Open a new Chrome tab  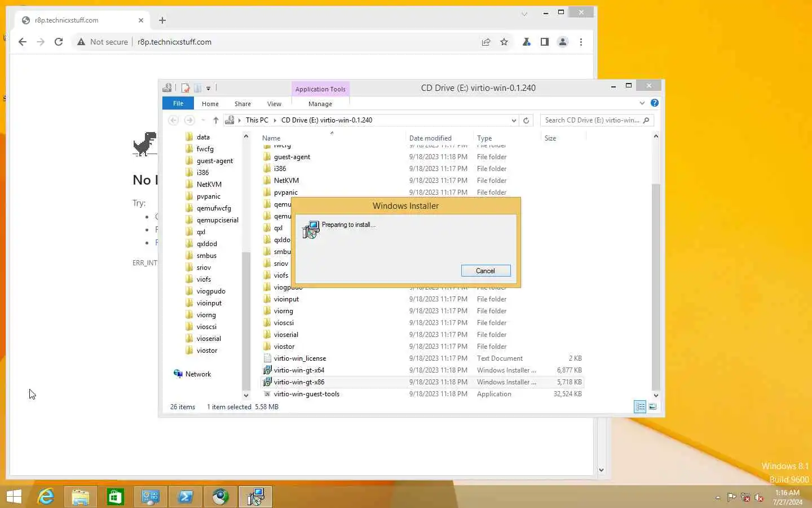162,20
